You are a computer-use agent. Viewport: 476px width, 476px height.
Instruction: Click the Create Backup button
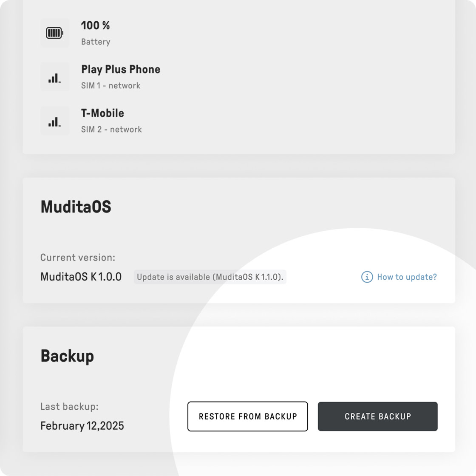[378, 416]
